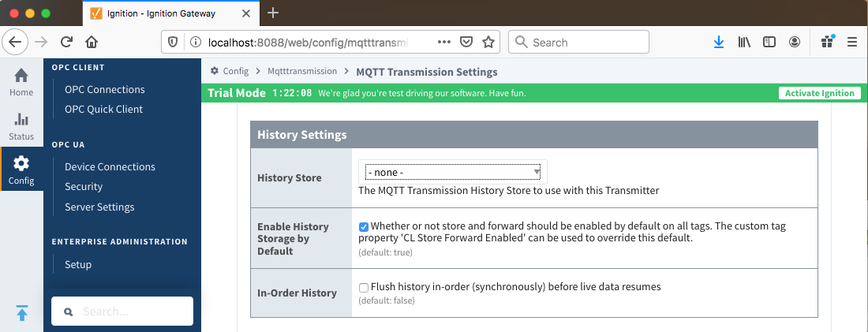Click the Ignition favicon on the tab
The image size is (868, 332).
click(x=95, y=13)
